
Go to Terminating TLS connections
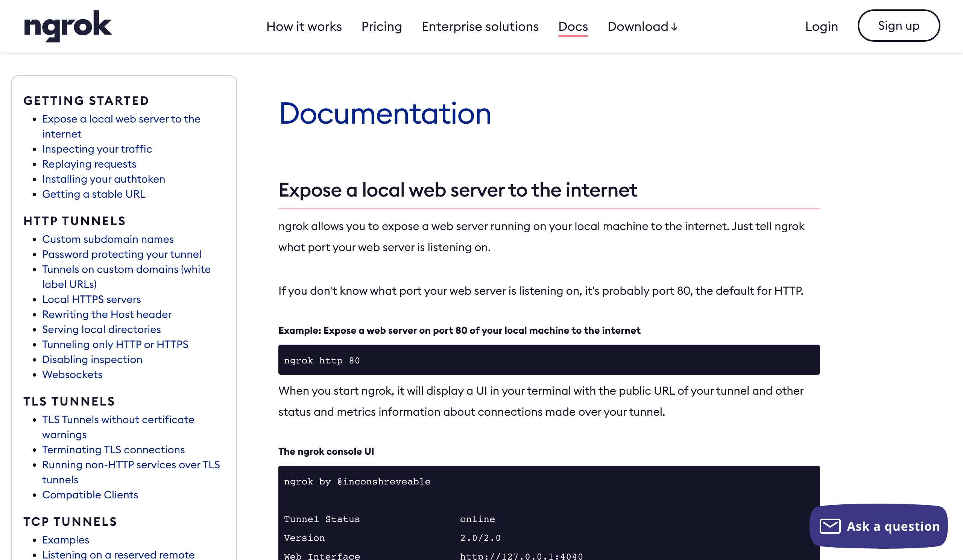pyautogui.click(x=114, y=450)
